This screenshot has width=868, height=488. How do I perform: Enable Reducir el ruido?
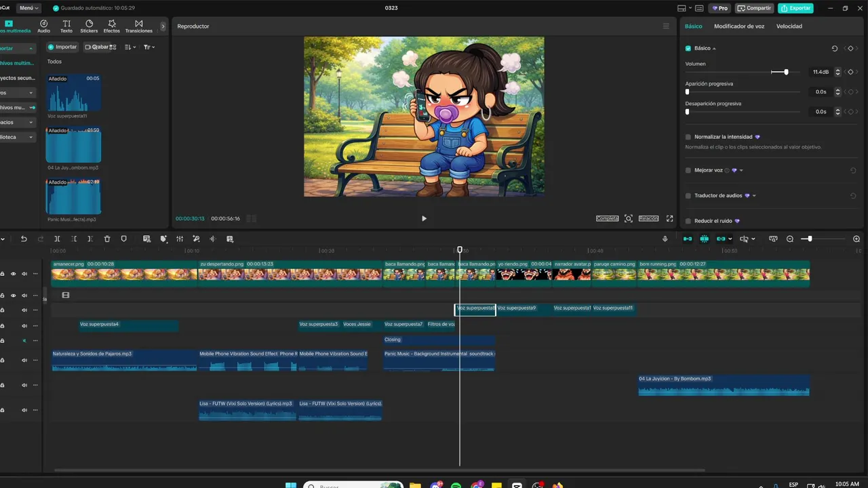point(688,221)
